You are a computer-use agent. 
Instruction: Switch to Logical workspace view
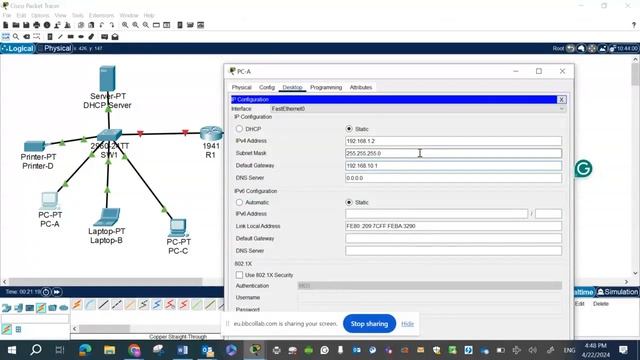(x=18, y=48)
